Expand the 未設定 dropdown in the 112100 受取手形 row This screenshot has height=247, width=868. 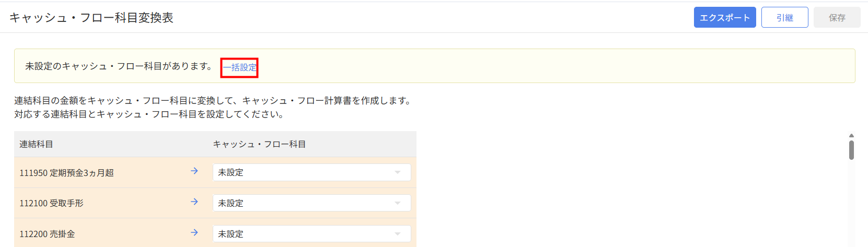[311, 203]
